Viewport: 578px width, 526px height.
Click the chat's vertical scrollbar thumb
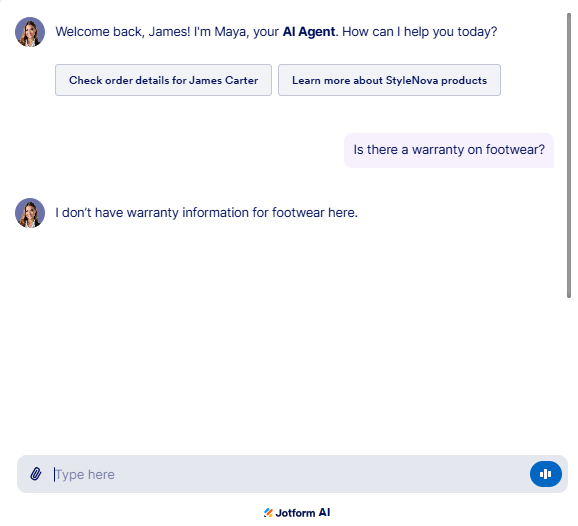pyautogui.click(x=569, y=155)
